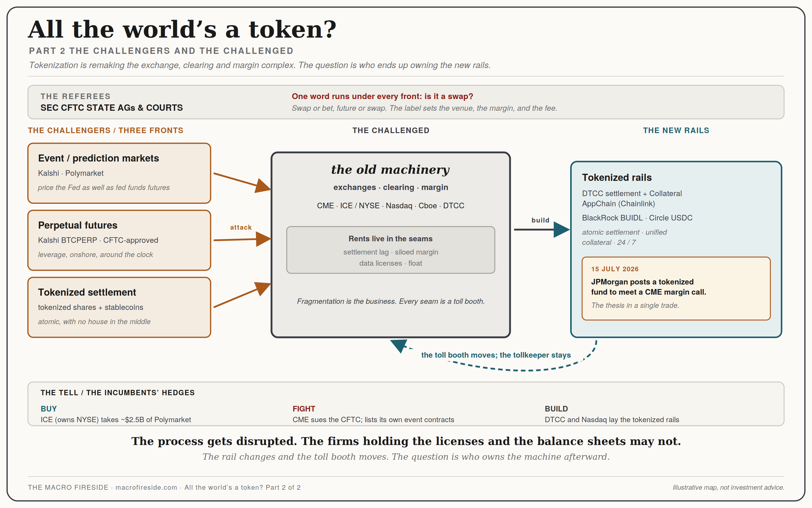This screenshot has width=812, height=508.
Task: Click "The rail changes and the toll booth moves"
Action: pyautogui.click(x=406, y=457)
